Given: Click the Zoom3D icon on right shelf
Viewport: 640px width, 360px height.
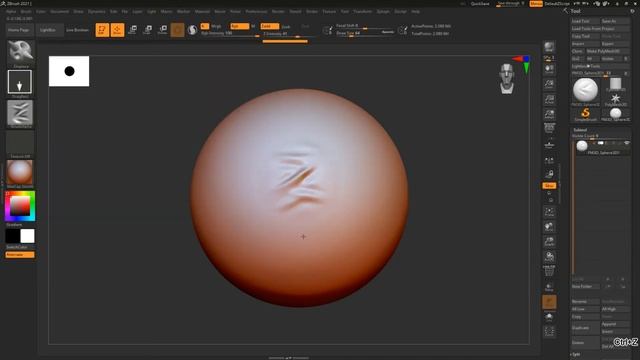Looking at the screenshot, I should [x=549, y=242].
